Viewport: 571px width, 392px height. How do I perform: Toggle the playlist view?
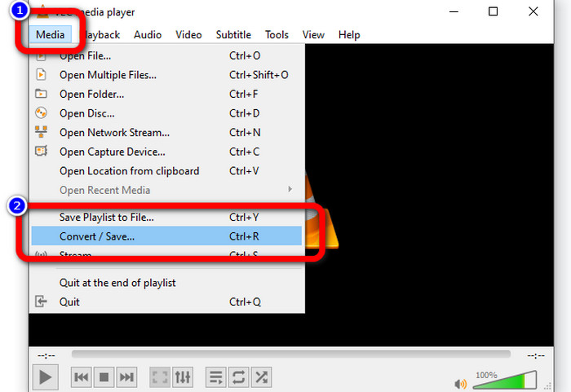tap(216, 377)
